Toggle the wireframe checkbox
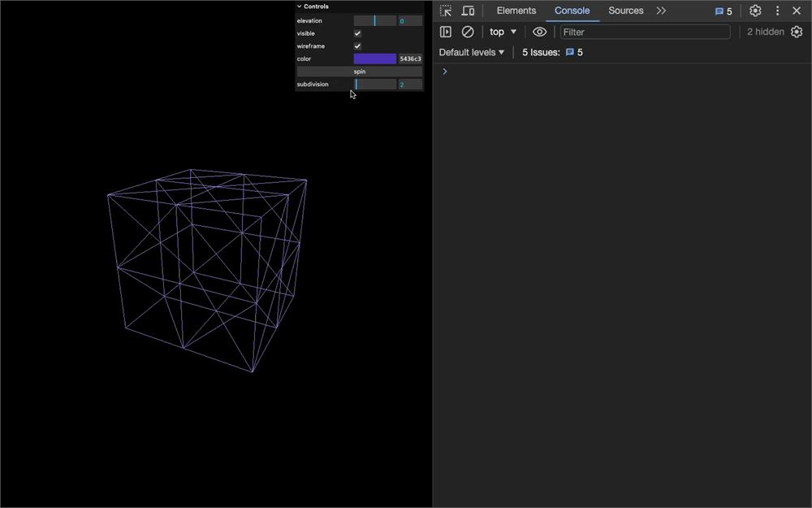This screenshot has height=508, width=812. tap(357, 46)
